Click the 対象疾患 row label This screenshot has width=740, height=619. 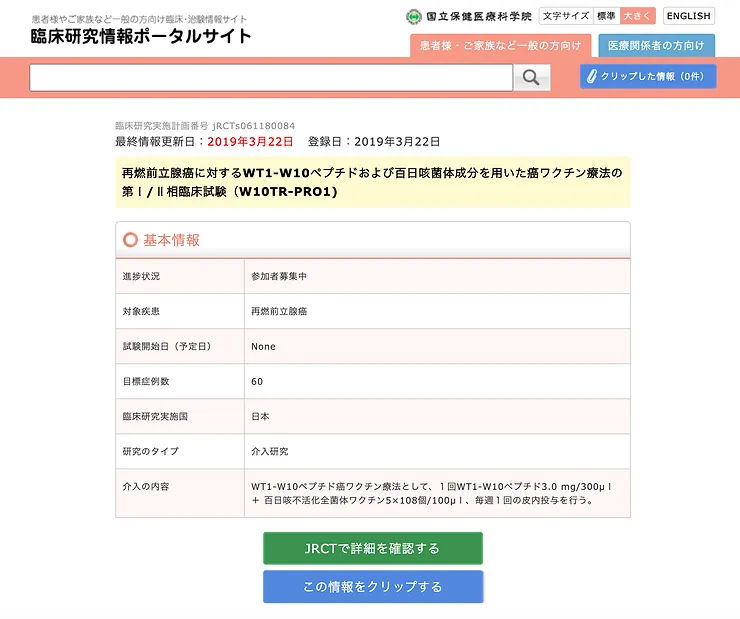point(141,311)
